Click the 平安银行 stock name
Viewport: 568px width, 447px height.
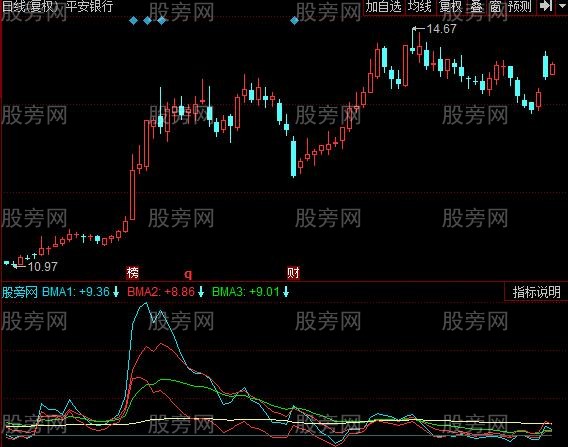[x=89, y=7]
